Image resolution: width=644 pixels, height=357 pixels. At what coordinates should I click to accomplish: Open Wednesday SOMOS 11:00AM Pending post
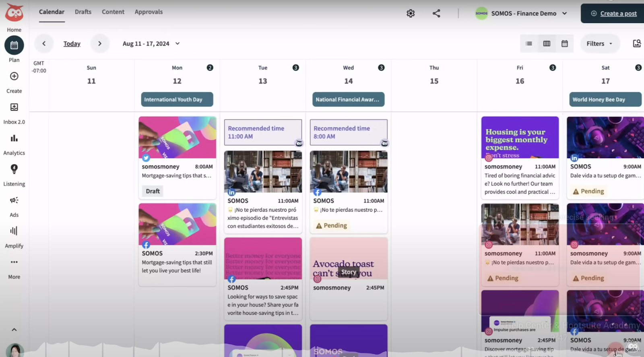point(349,192)
